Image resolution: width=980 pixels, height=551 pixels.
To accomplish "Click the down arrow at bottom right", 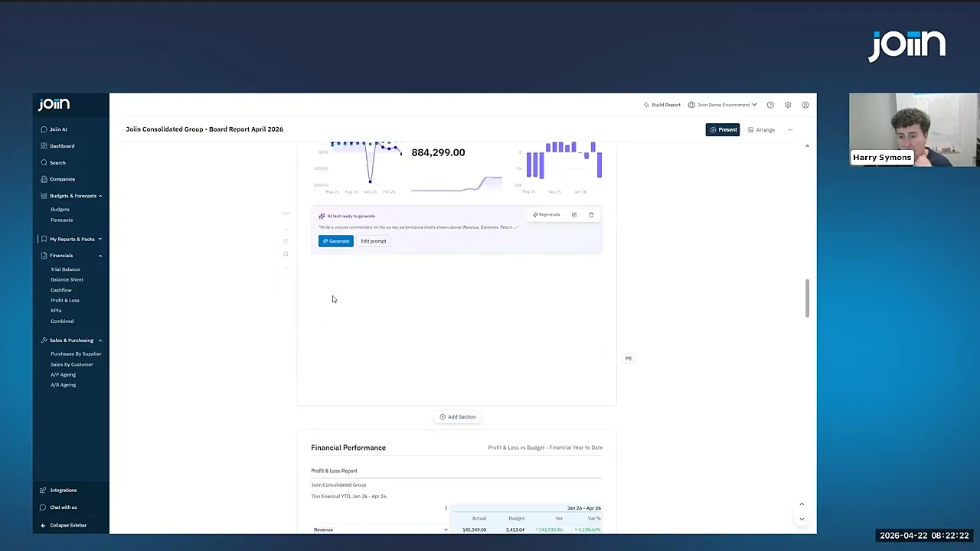I will 802,520.
